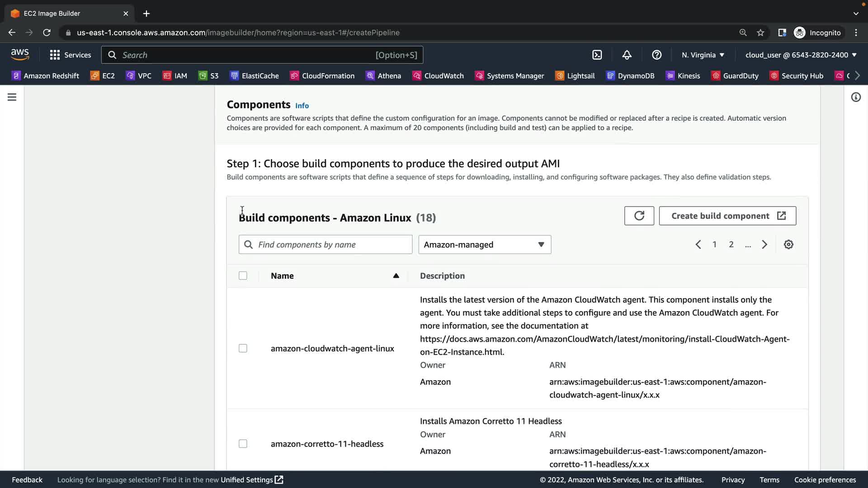Open the Services menu
The height and width of the screenshot is (488, 868).
tap(71, 55)
